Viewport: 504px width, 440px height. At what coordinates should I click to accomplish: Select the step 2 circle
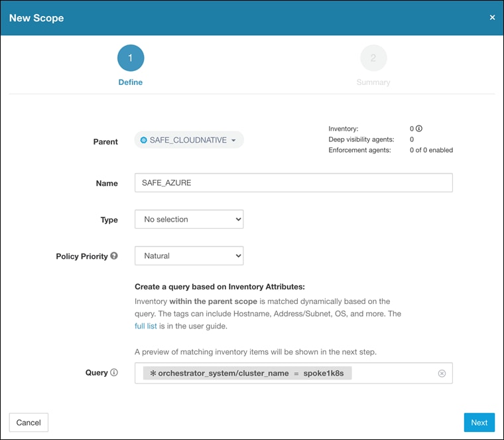pyautogui.click(x=373, y=58)
